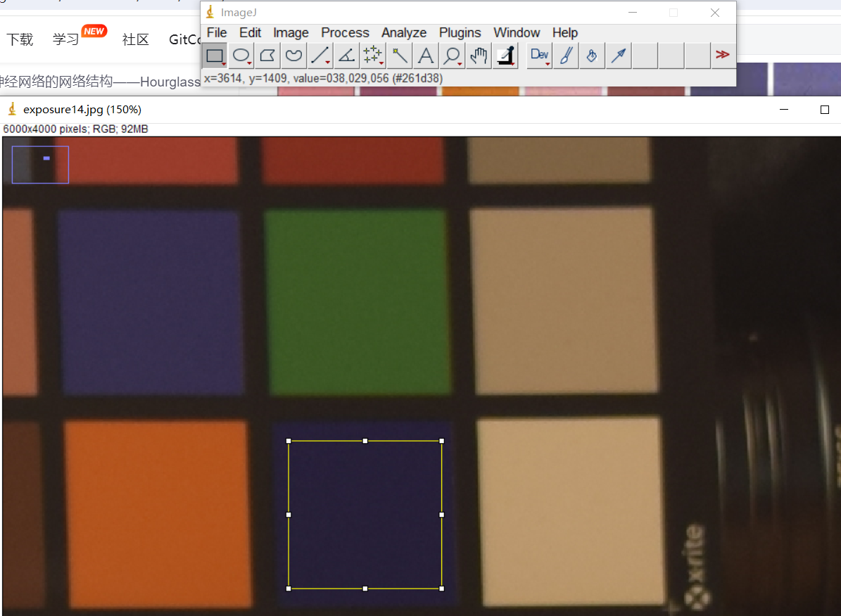Choose the Text tool
The height and width of the screenshot is (616, 841).
[x=425, y=56]
